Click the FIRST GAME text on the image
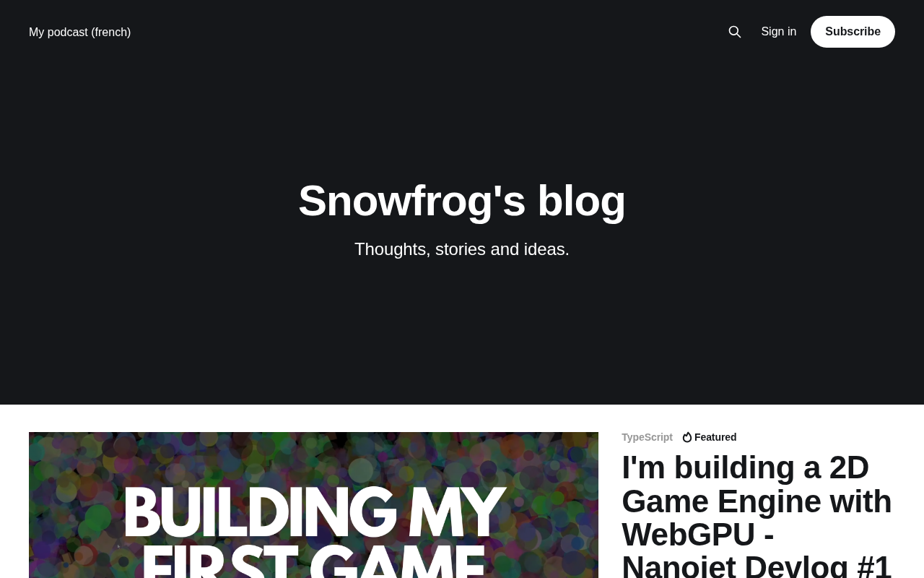The width and height of the screenshot is (924, 578). pyautogui.click(x=313, y=562)
